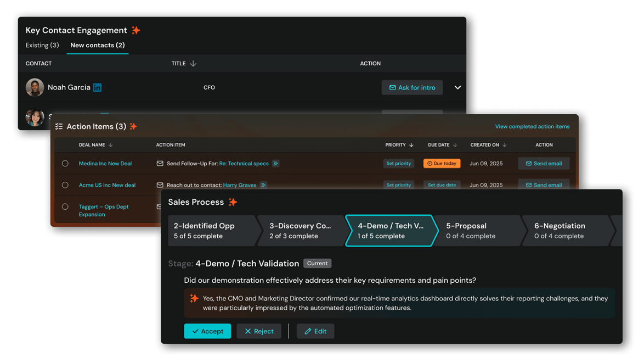Select the New contacts (2) tab
This screenshot has height=363, width=644.
[x=98, y=45]
